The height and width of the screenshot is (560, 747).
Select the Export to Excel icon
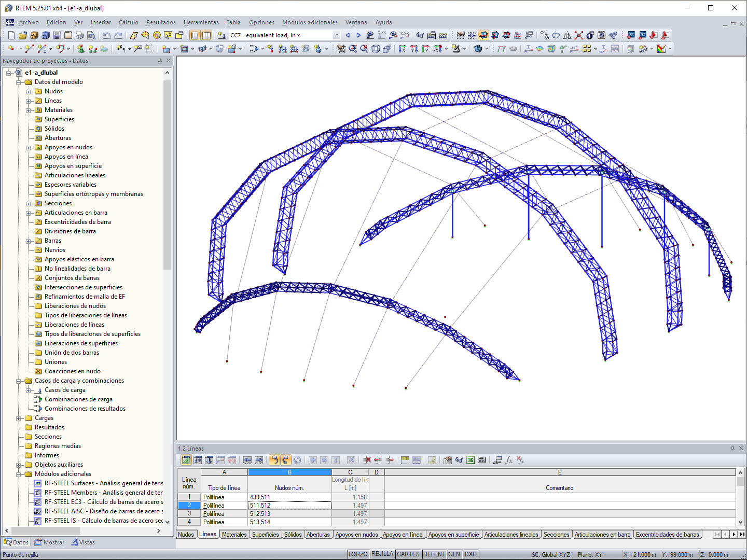[x=469, y=460]
